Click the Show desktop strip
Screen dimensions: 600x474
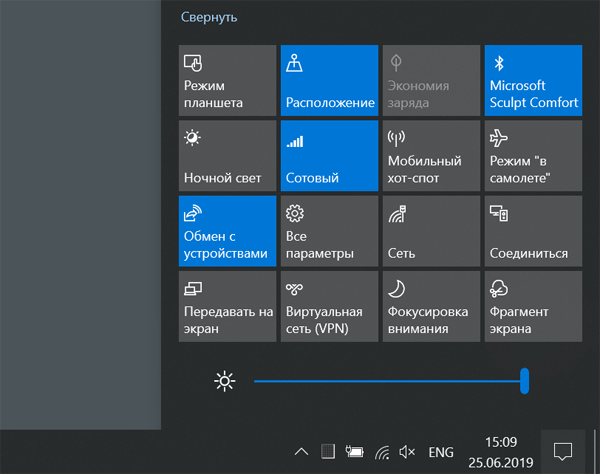[x=595, y=452]
